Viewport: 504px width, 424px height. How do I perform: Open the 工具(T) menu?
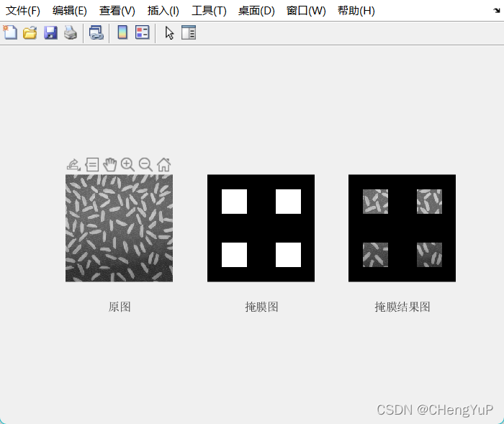[x=209, y=11]
